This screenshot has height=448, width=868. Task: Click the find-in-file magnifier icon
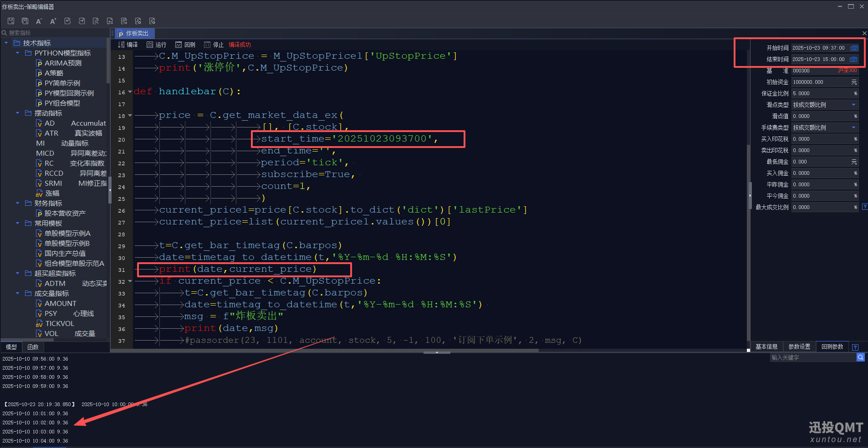click(x=96, y=21)
